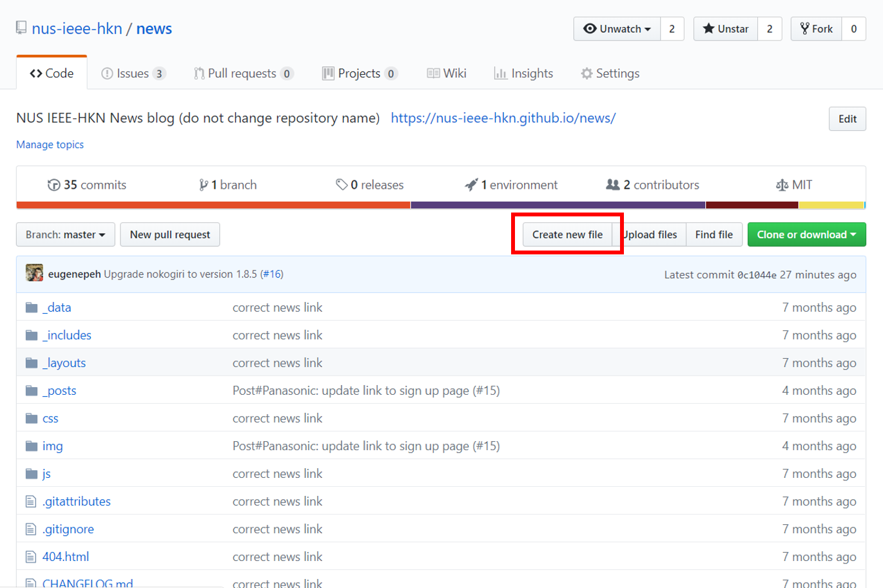Viewport: 883px width, 588px height.
Task: View the 35 commits history
Action: (87, 185)
